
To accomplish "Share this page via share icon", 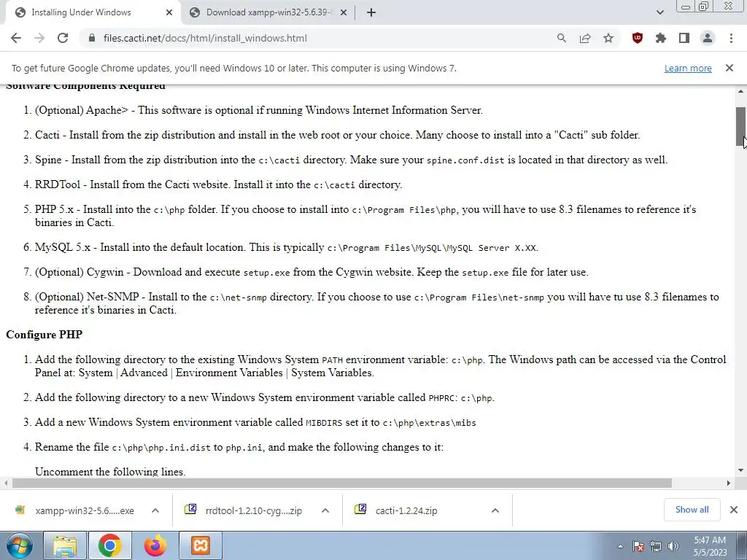I will point(585,38).
